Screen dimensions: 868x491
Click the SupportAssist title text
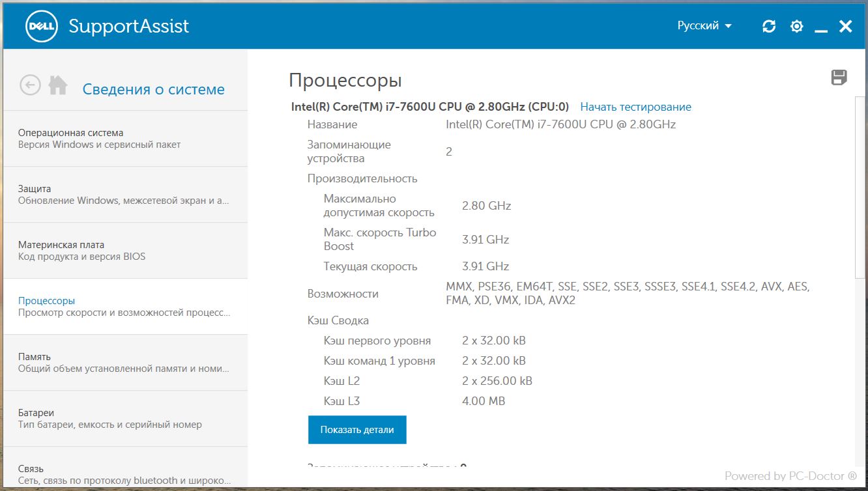pyautogui.click(x=128, y=27)
